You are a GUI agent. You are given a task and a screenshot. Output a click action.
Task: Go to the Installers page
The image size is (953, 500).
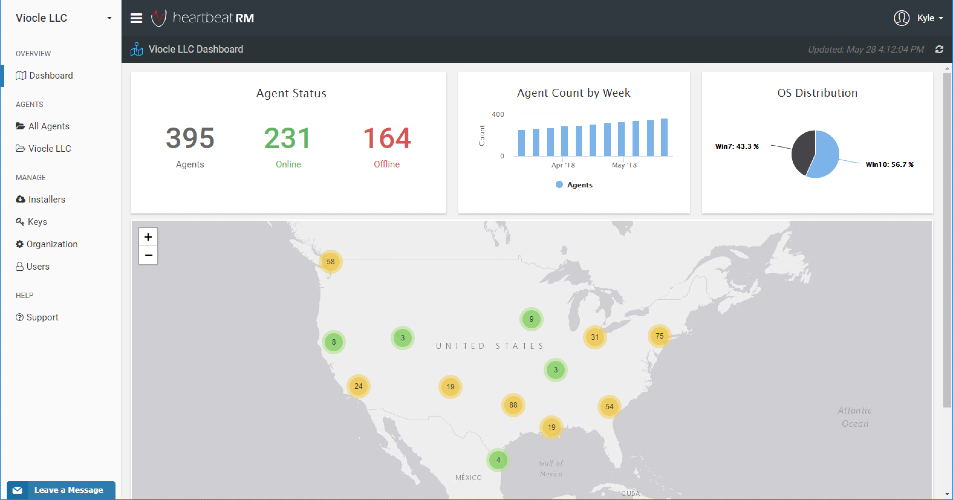pyautogui.click(x=47, y=199)
